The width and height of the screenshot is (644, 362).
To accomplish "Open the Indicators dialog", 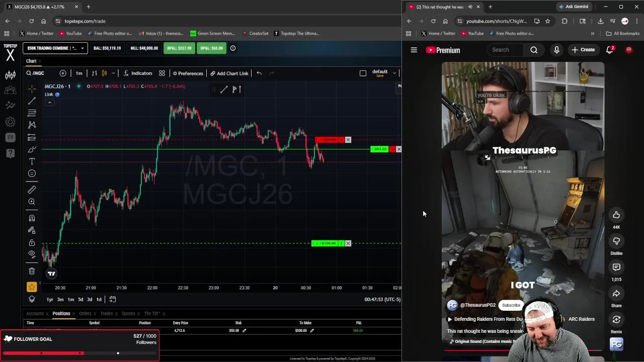I will (x=137, y=73).
